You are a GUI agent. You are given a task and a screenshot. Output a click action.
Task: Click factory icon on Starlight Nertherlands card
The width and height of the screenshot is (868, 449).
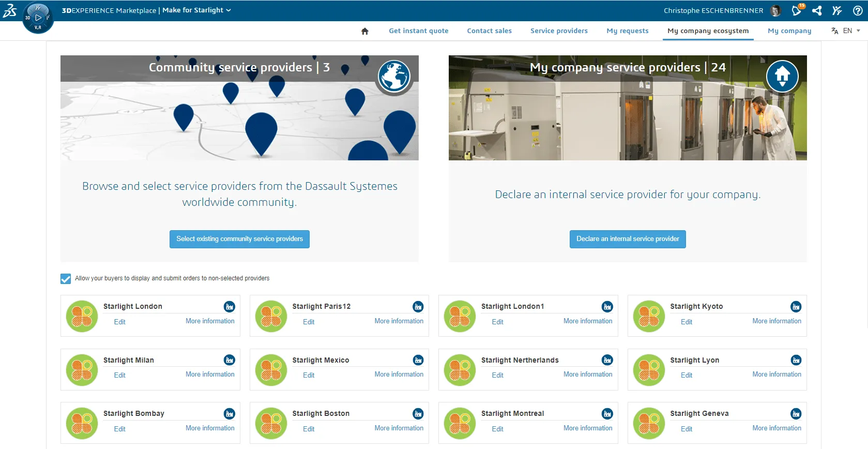tap(607, 360)
